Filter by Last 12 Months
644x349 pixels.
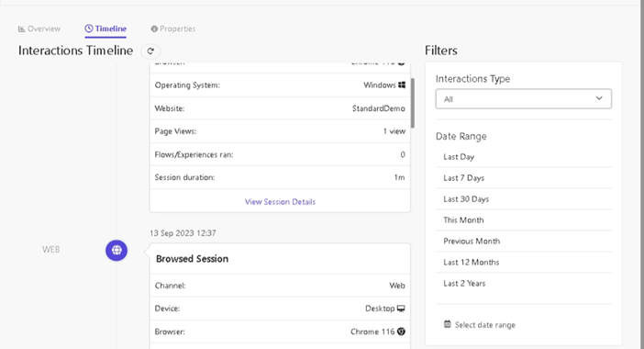pyautogui.click(x=523, y=263)
